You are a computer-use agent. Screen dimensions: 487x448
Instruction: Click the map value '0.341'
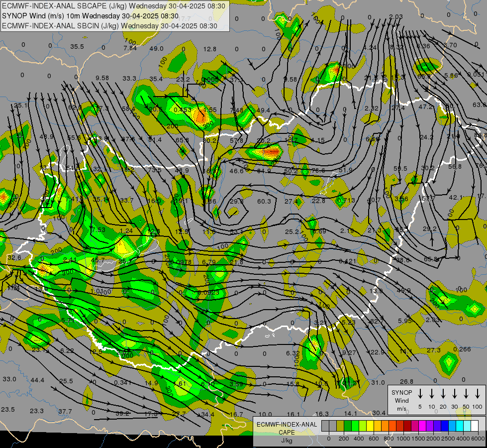tap(123, 382)
